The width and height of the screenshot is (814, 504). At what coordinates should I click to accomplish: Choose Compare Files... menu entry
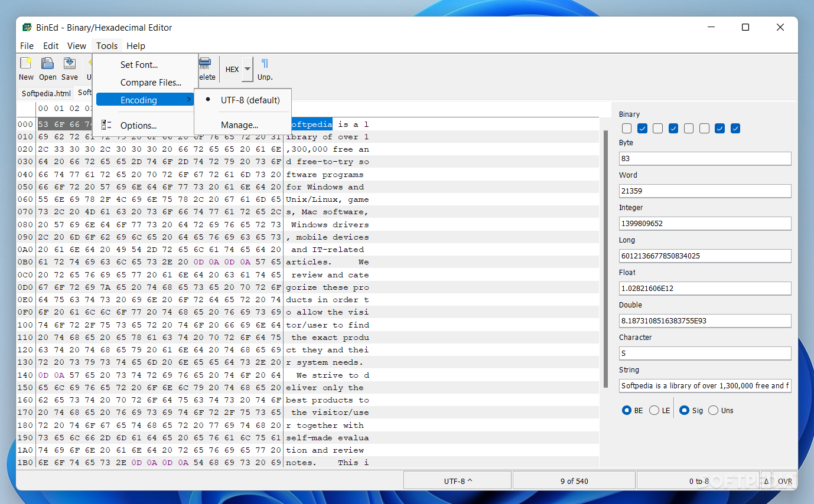coord(145,83)
